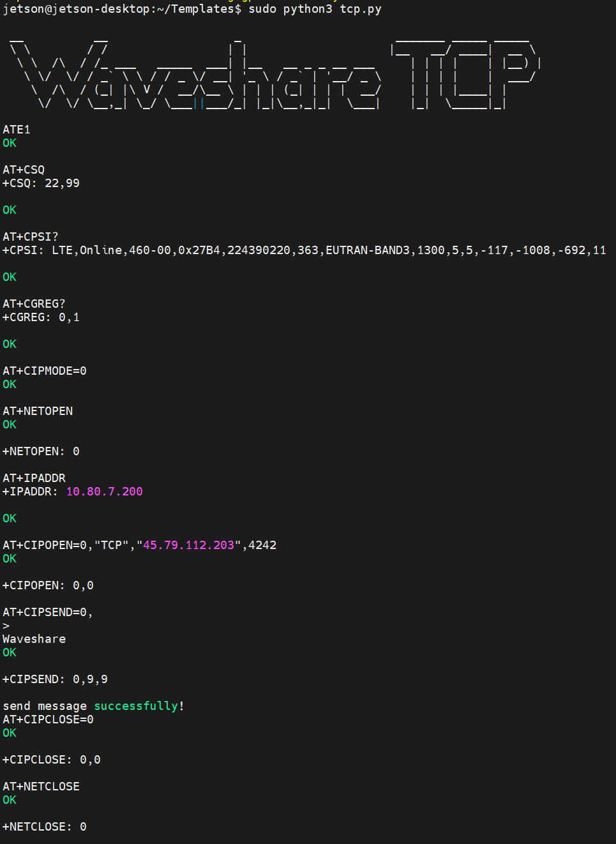Click the 'AT+CIPSEND=0,' command line
The width and height of the screenshot is (616, 844).
click(48, 612)
